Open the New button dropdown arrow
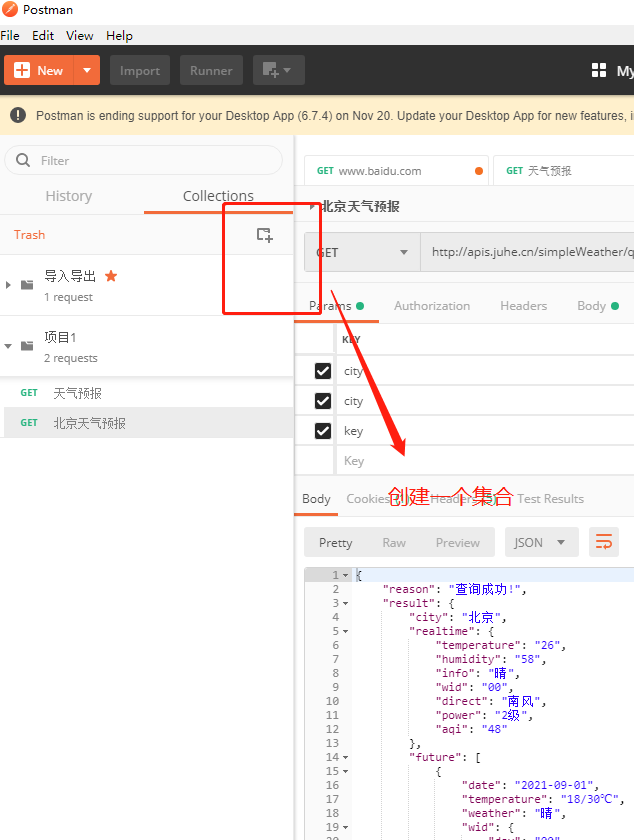The image size is (634, 840). tap(87, 70)
